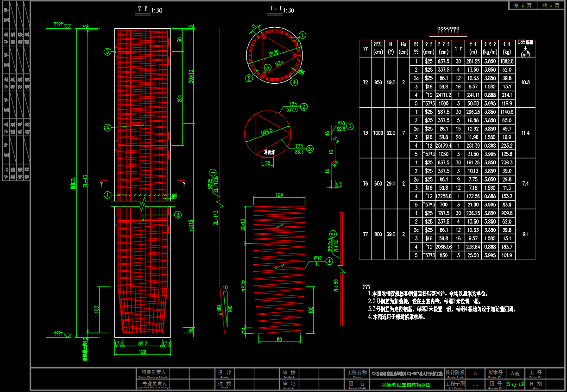567x392 pixels.
Task: Click the circled 2a rebar callout marker
Action: pyautogui.click(x=310, y=149)
